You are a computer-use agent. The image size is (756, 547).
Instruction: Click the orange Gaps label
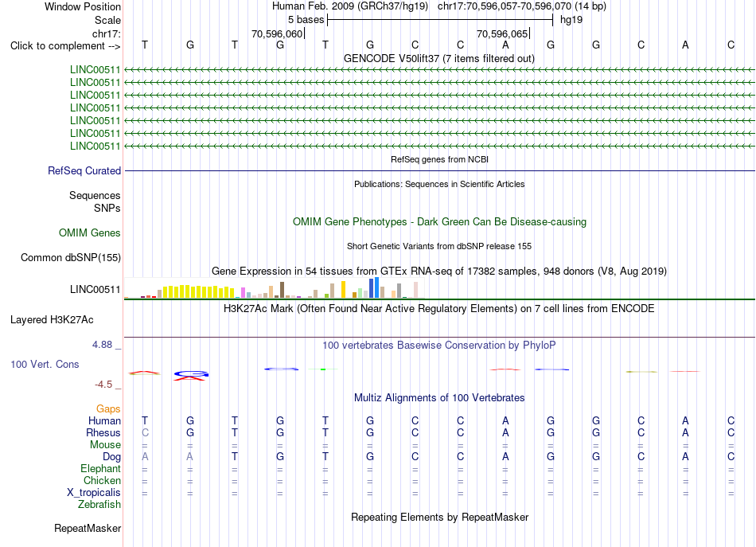(x=108, y=409)
